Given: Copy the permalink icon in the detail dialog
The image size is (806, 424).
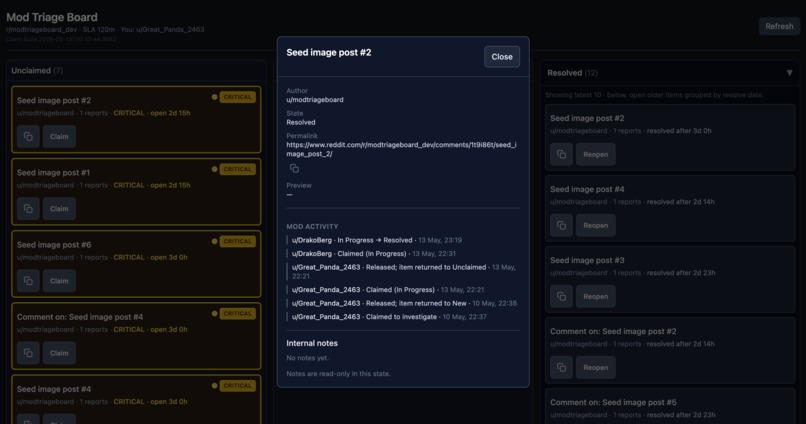Looking at the screenshot, I should (294, 169).
